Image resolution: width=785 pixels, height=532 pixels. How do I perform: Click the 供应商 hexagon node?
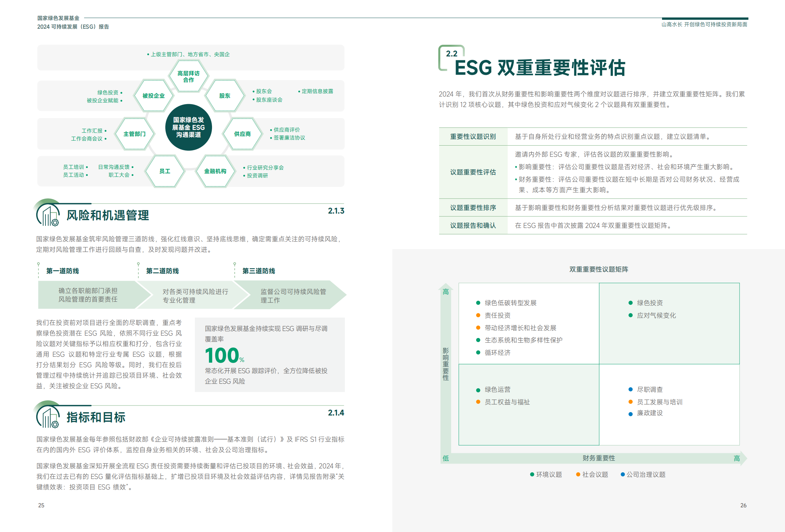[x=242, y=134]
